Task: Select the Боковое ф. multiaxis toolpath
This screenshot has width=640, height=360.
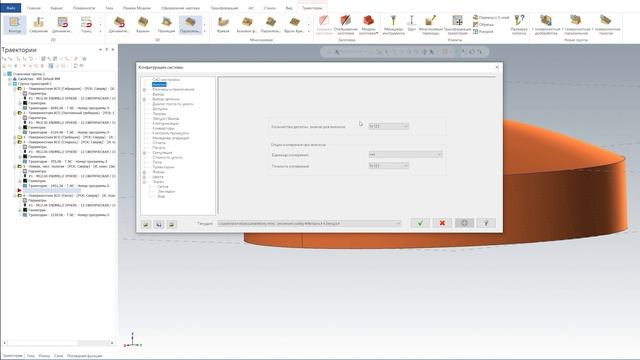Action: click(x=247, y=24)
